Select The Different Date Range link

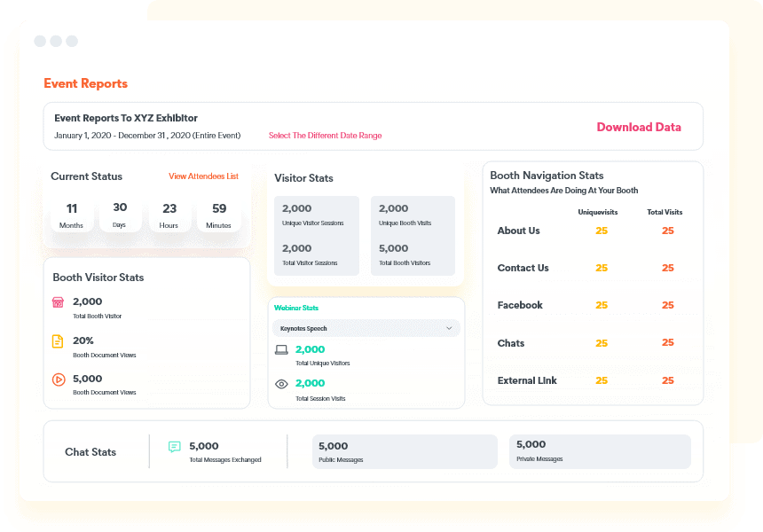pyautogui.click(x=325, y=136)
